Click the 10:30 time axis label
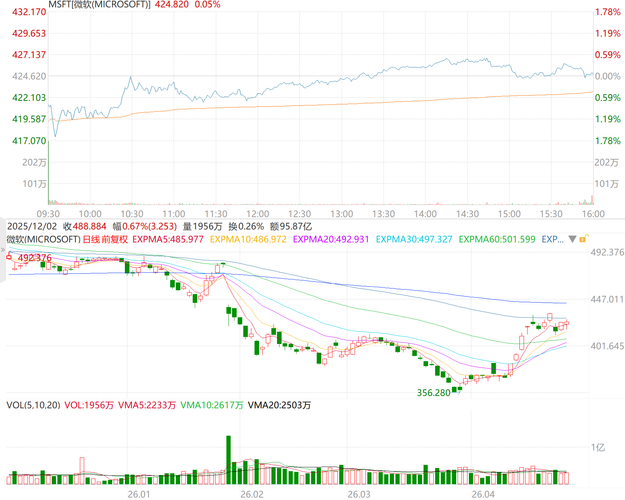The height and width of the screenshot is (500, 625). tap(132, 214)
